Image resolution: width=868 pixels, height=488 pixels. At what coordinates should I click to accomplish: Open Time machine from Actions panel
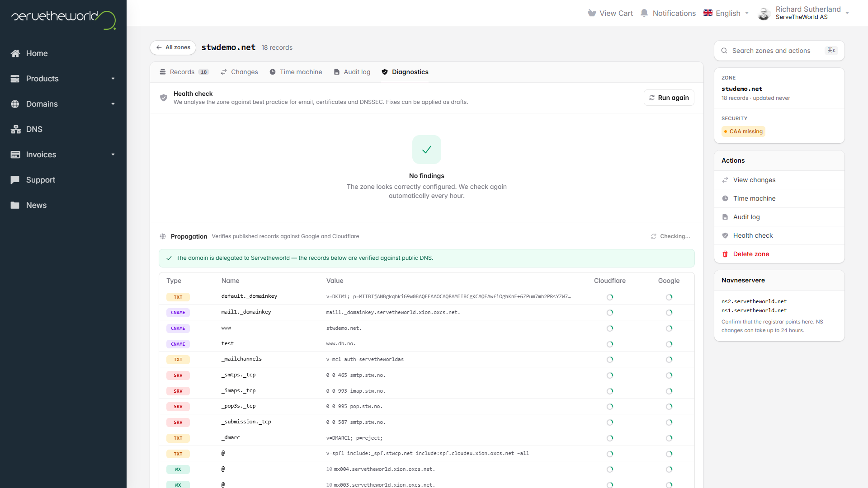click(x=779, y=198)
